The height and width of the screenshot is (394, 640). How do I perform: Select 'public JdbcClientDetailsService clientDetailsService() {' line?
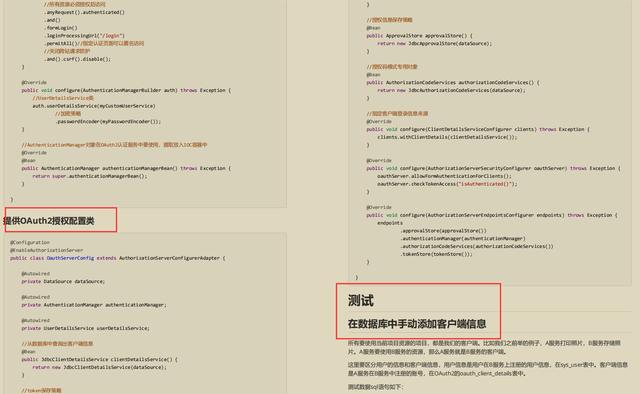click(x=100, y=359)
